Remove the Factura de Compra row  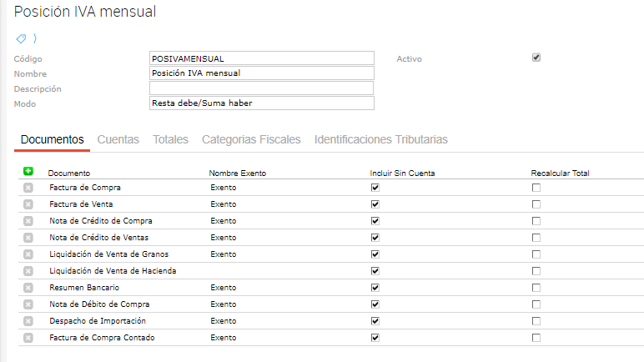[x=28, y=188]
